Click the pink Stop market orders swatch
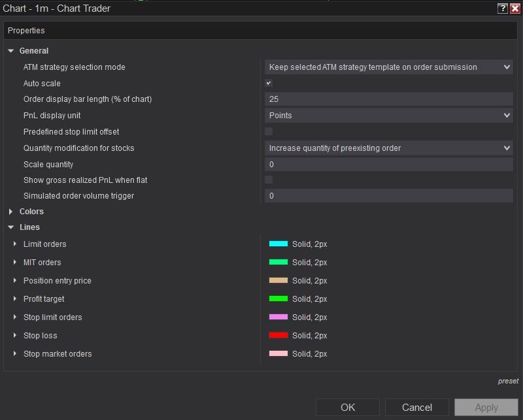 point(278,353)
